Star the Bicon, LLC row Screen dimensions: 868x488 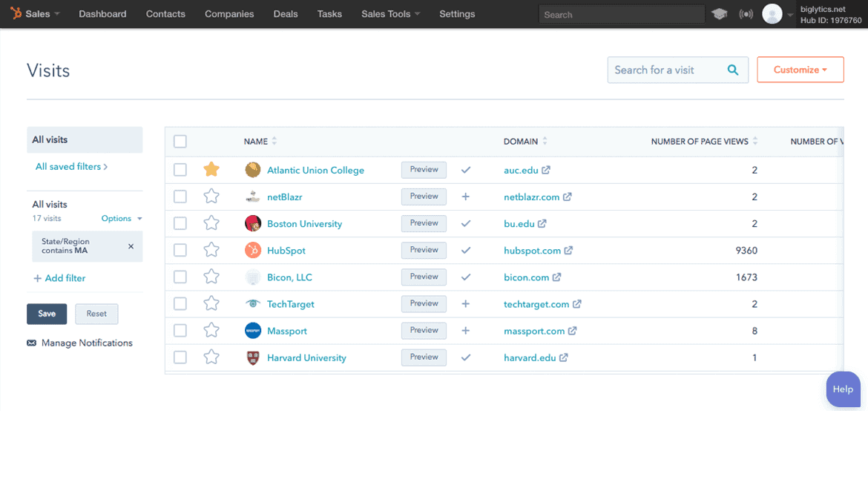click(211, 277)
